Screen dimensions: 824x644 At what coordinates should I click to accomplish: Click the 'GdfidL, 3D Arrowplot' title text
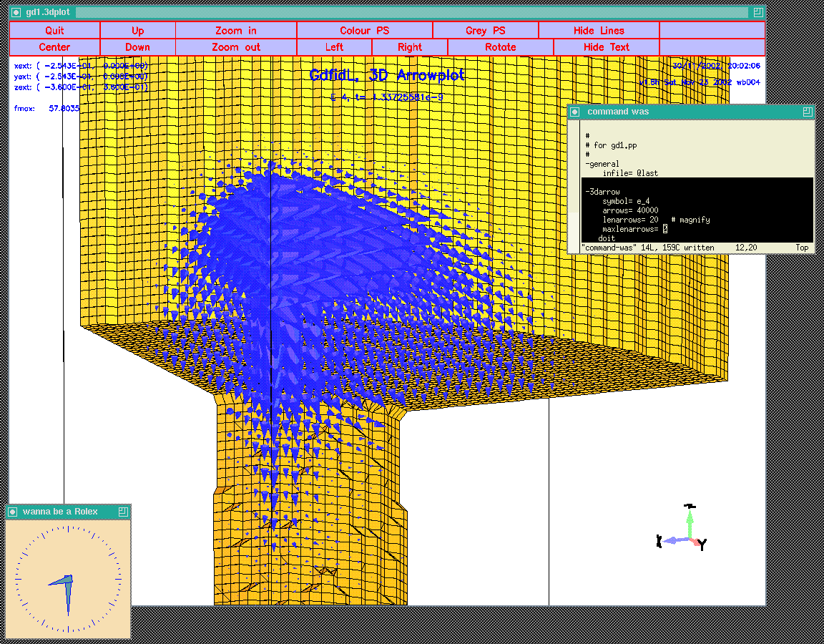(387, 75)
